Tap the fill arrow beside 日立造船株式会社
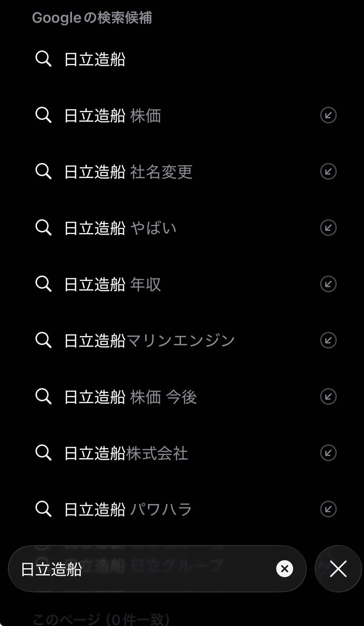Viewport: 364px width, 626px height. click(328, 453)
